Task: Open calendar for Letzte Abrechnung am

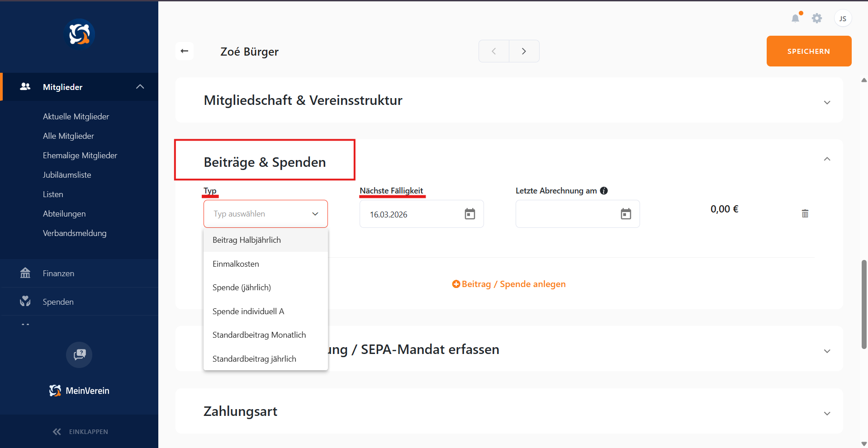Action: click(626, 214)
